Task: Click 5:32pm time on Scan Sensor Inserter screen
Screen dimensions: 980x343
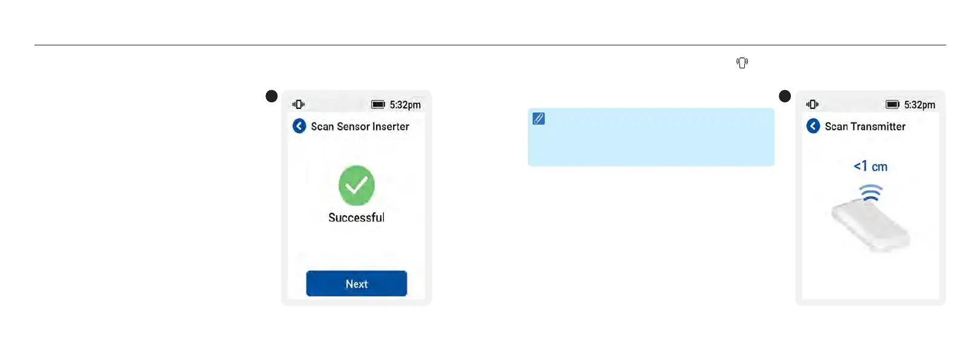Action: pyautogui.click(x=405, y=105)
